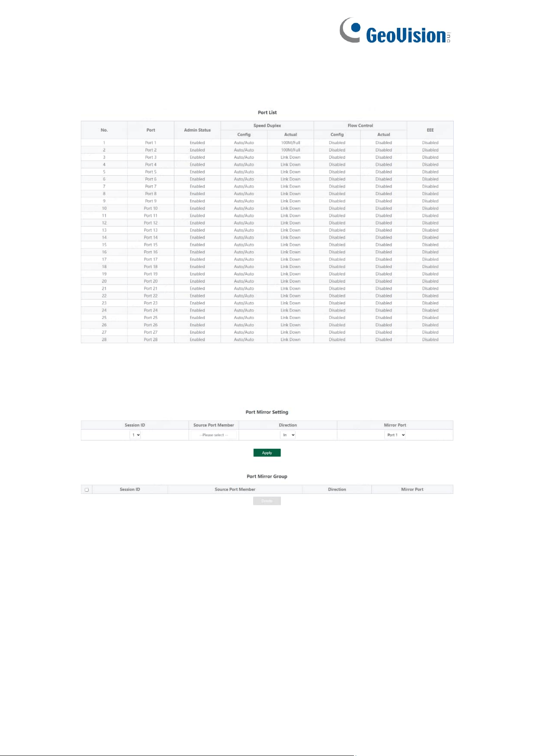Image resolution: width=535 pixels, height=756 pixels.
Task: Click the GeoVision logo
Action: 395,31
